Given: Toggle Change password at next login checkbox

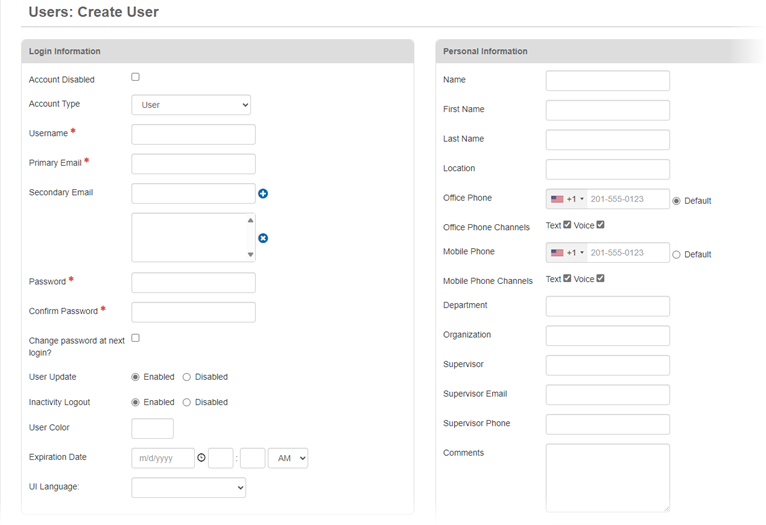Looking at the screenshot, I should click(136, 338).
